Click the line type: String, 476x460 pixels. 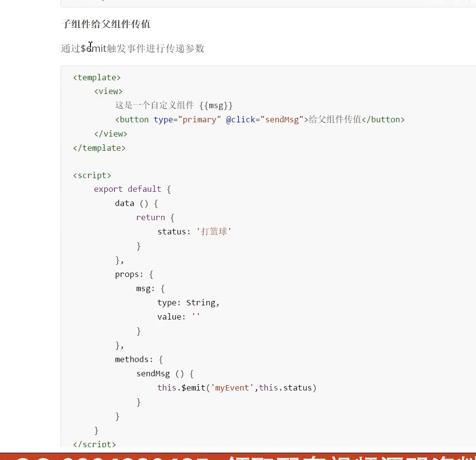pyautogui.click(x=188, y=303)
